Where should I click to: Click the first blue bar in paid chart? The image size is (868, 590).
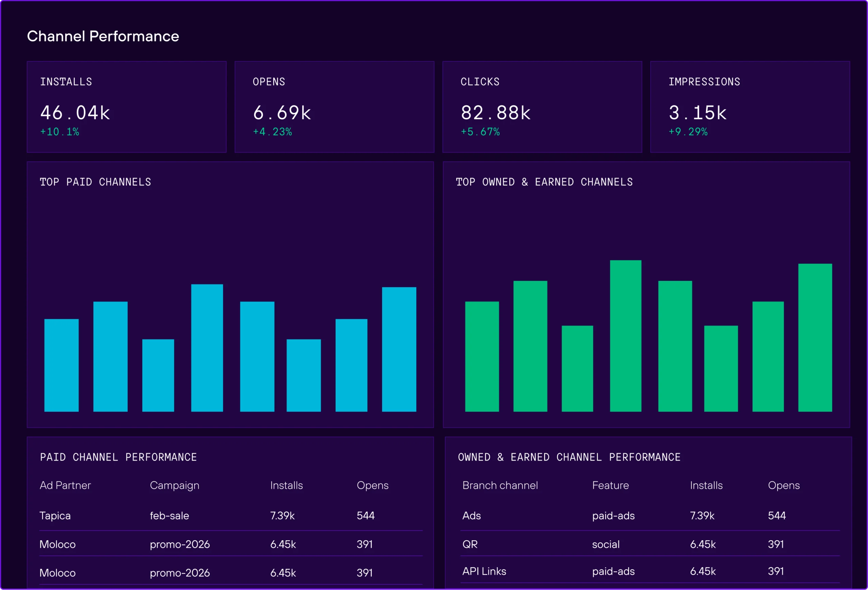(61, 365)
